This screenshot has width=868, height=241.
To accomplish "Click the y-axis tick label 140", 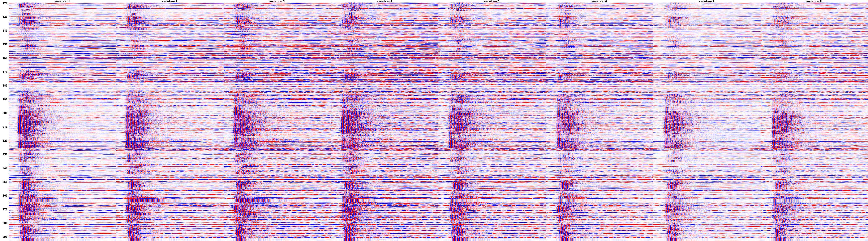I will point(5,31).
